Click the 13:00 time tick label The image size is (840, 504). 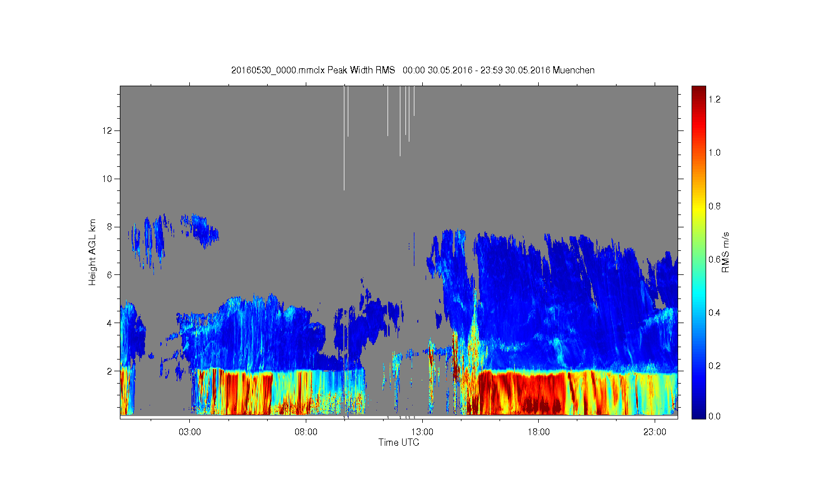pos(422,432)
